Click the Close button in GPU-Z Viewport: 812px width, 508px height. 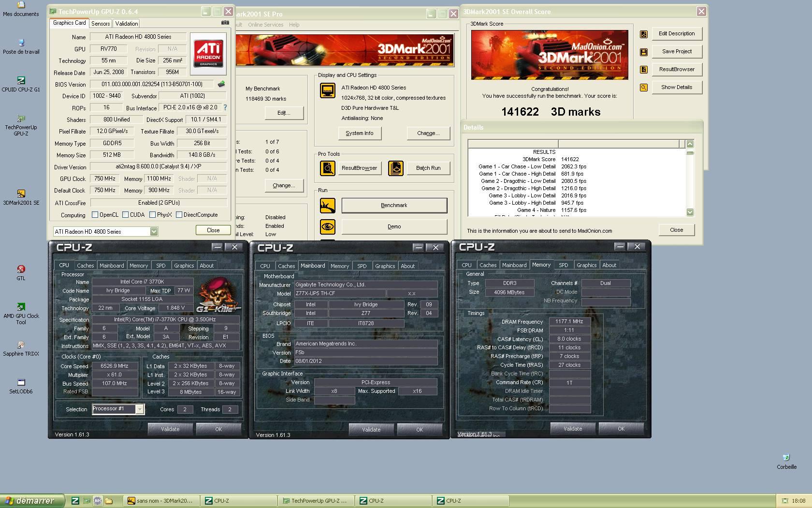pyautogui.click(x=213, y=230)
